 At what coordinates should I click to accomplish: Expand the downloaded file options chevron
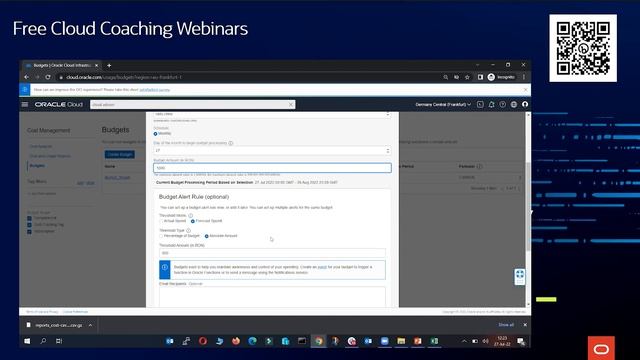(90, 325)
